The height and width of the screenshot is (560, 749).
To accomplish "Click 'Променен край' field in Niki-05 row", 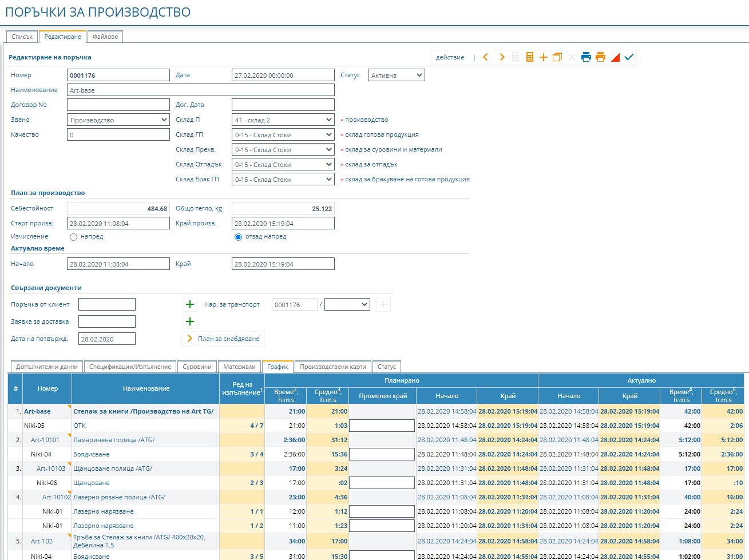I will point(382,426).
